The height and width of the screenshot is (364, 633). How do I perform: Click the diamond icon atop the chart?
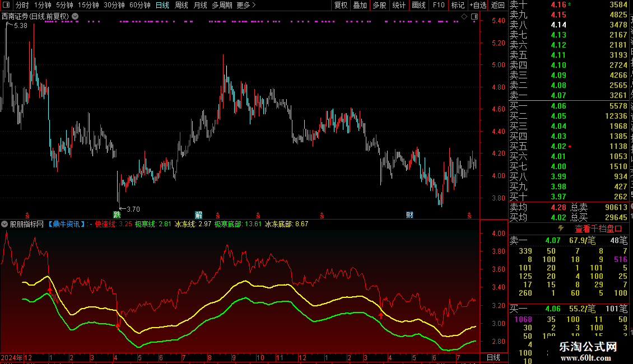pos(464,17)
